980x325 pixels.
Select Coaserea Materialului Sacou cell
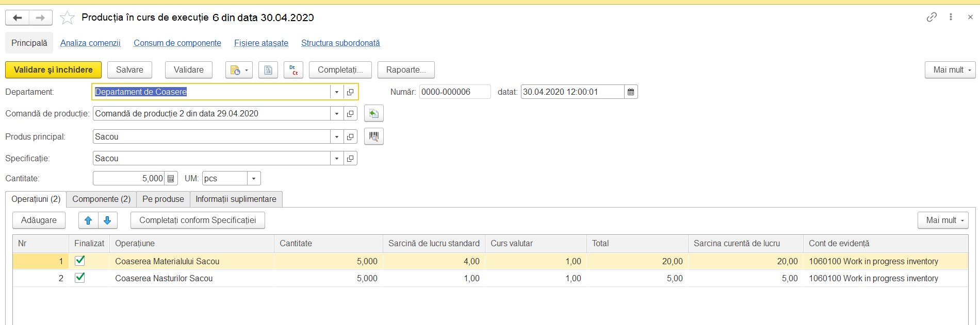point(191,262)
